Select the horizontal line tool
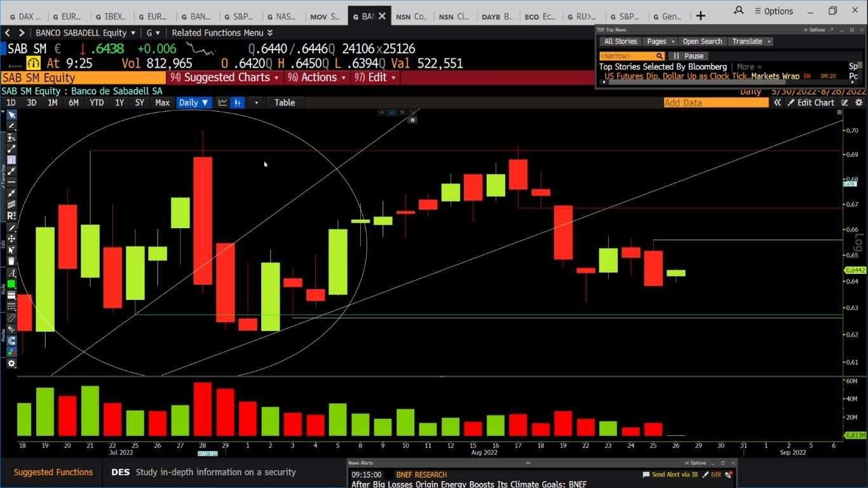Screen dimensions: 868x488 [x=11, y=182]
